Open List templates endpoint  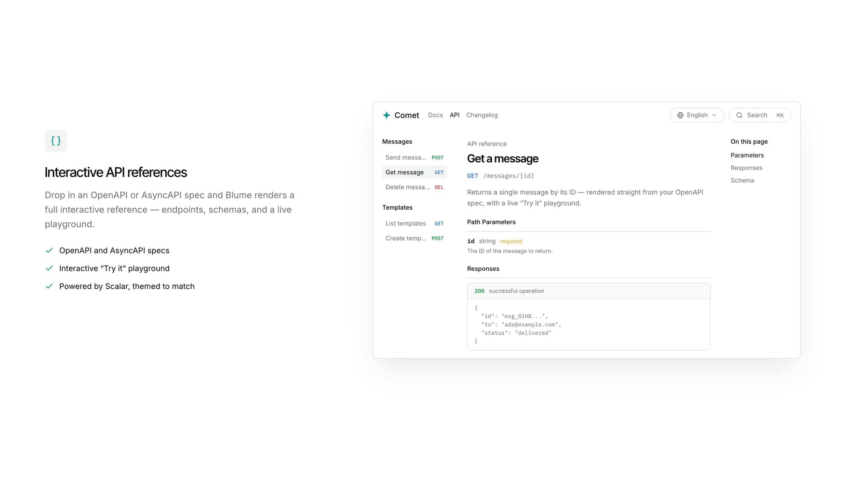point(414,224)
